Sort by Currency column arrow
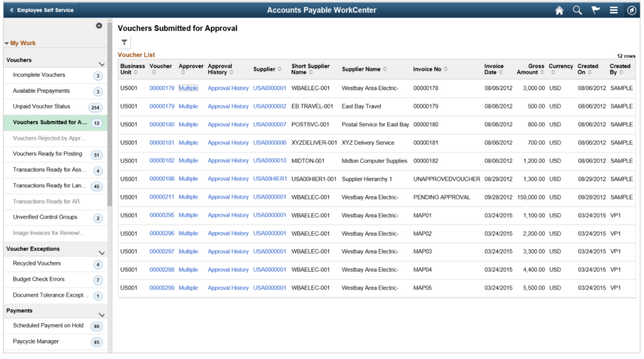The width and height of the screenshot is (644, 359). (x=553, y=72)
